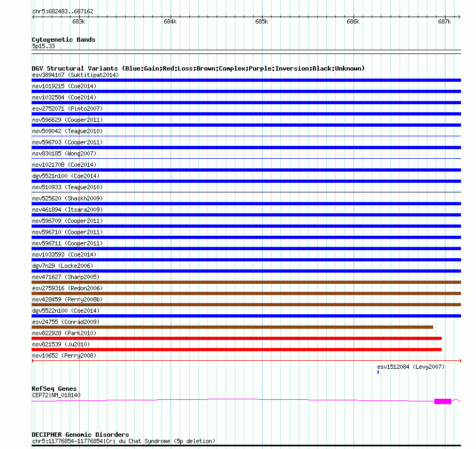Open the nsv1032584 (Coe2014) variant label
Viewport: 476px width, 449px height.
64,97
